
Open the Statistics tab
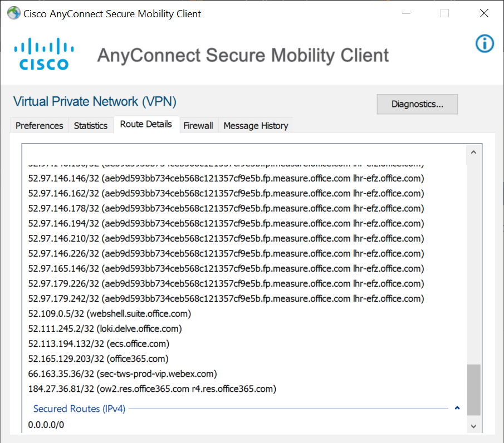pos(90,126)
